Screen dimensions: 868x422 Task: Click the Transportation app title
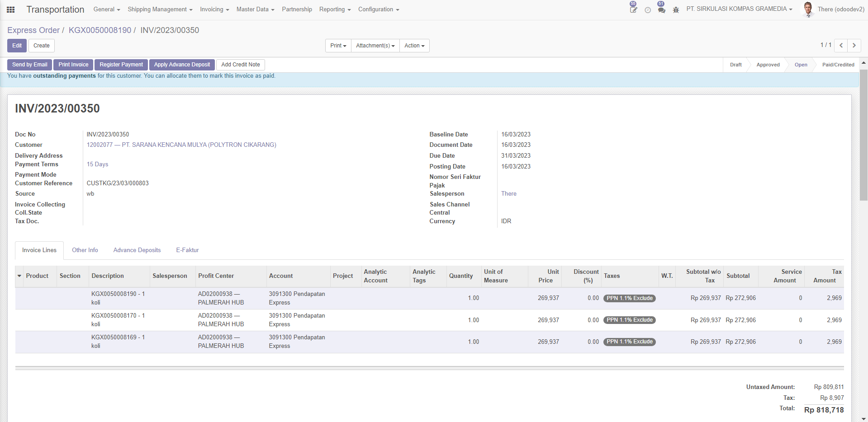(x=55, y=9)
